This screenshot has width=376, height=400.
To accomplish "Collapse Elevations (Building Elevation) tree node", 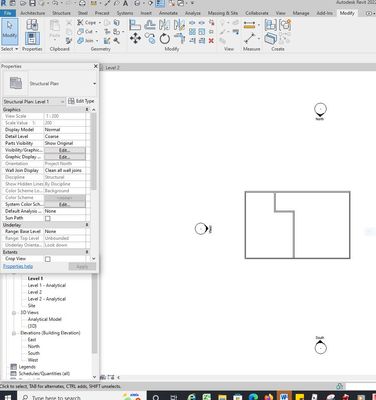I will pos(14,333).
